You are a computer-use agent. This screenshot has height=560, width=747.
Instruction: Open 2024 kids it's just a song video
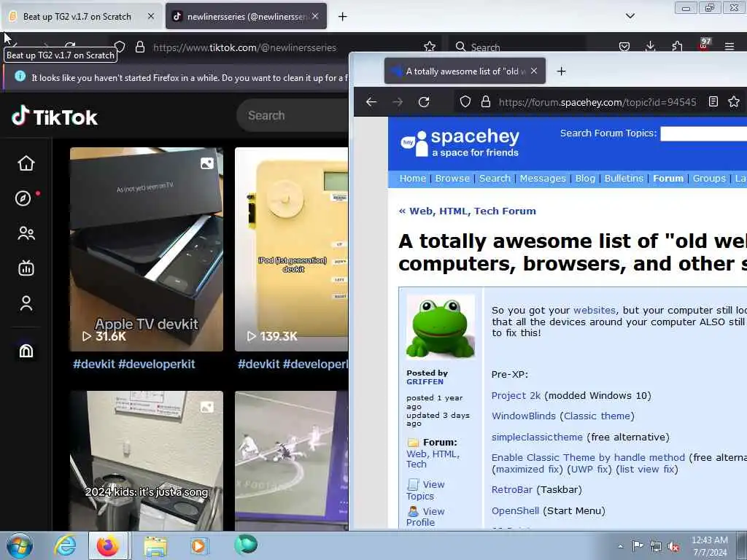pyautogui.click(x=146, y=461)
